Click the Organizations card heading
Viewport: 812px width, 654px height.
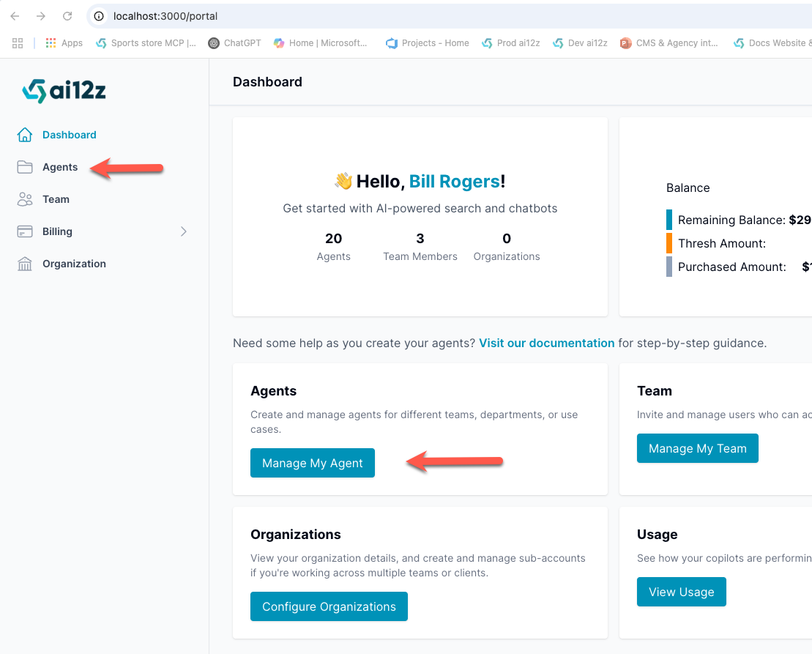tap(296, 535)
